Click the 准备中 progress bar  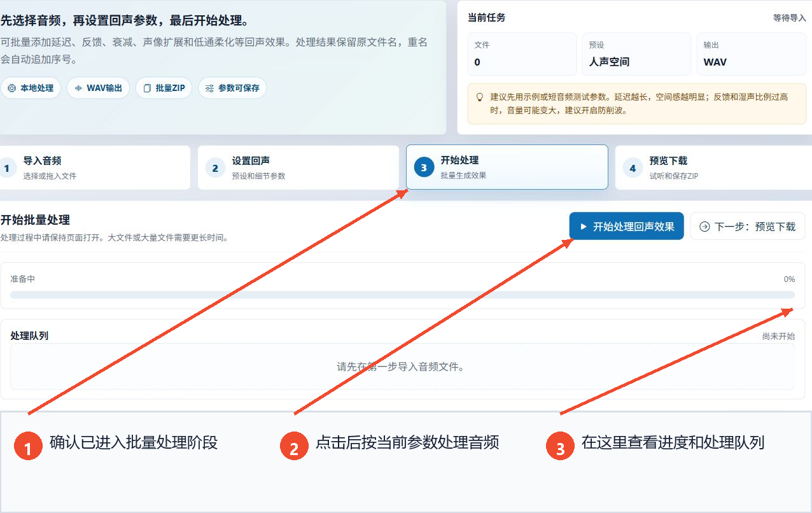(402, 295)
